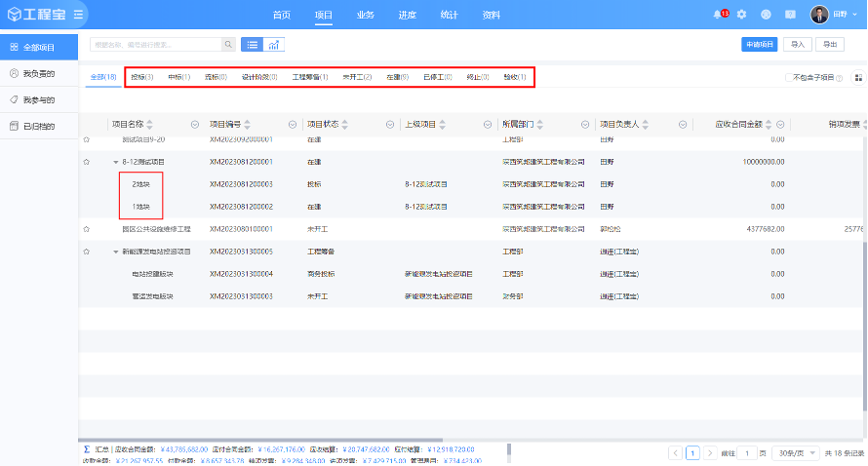Tick the 不包含子项目 checkbox
Viewport: 868px width, 466px height.
[x=788, y=77]
